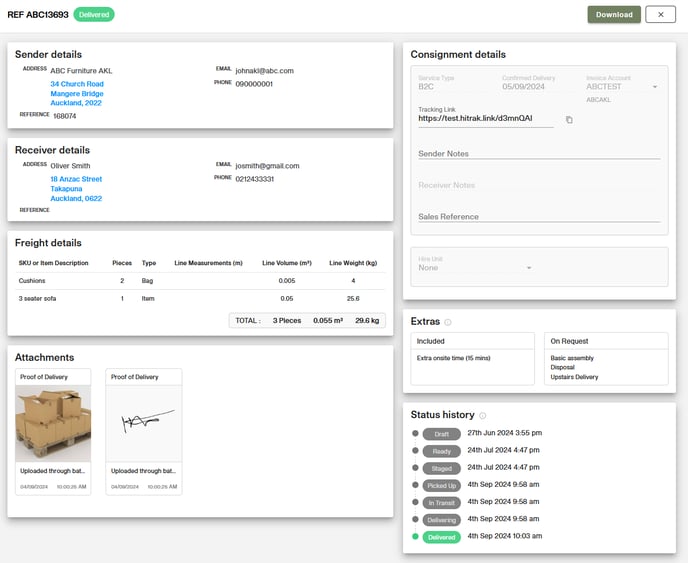Select the Delivering status entry
The width and height of the screenshot is (688, 563).
pos(441,520)
